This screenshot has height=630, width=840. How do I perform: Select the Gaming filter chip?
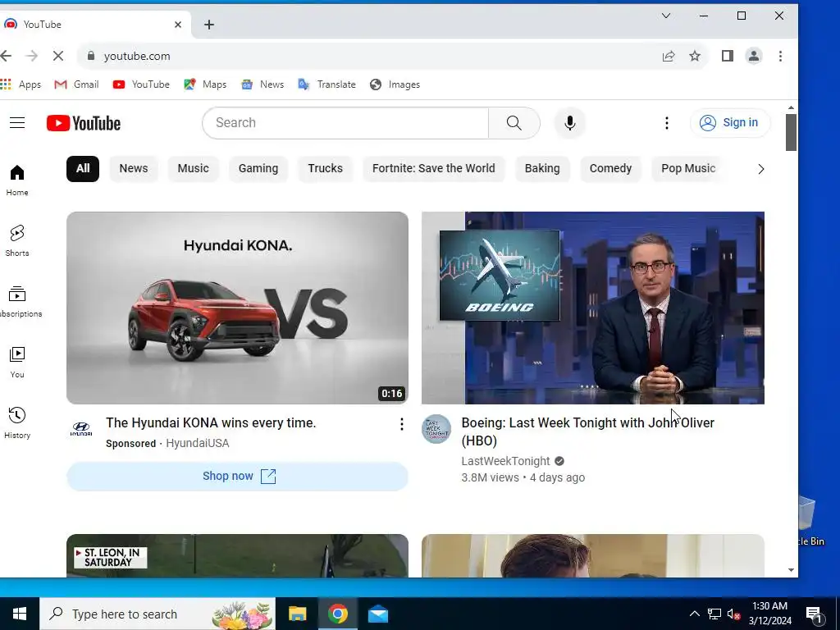pos(258,169)
